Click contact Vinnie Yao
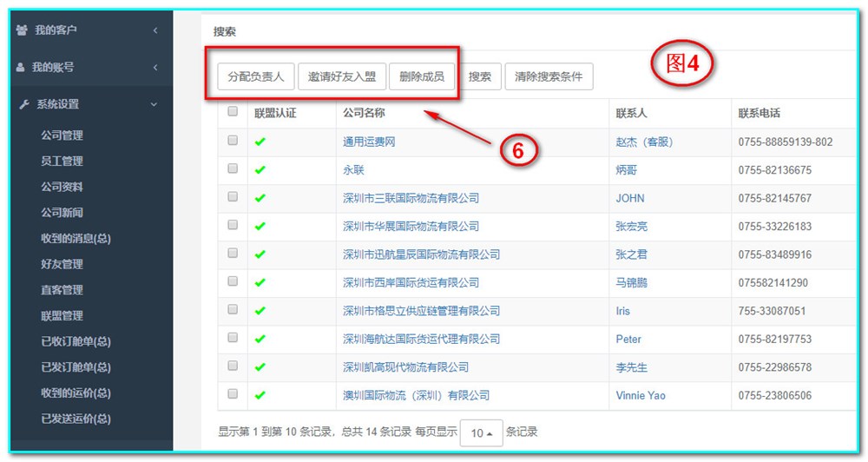Viewport: 868px width, 462px height. pos(641,395)
